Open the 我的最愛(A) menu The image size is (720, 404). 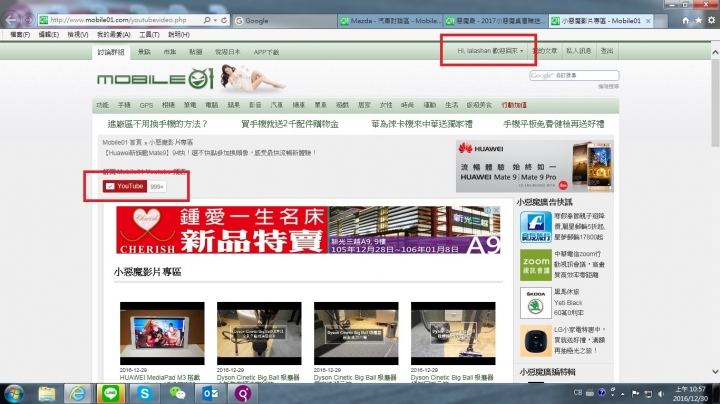(x=113, y=35)
